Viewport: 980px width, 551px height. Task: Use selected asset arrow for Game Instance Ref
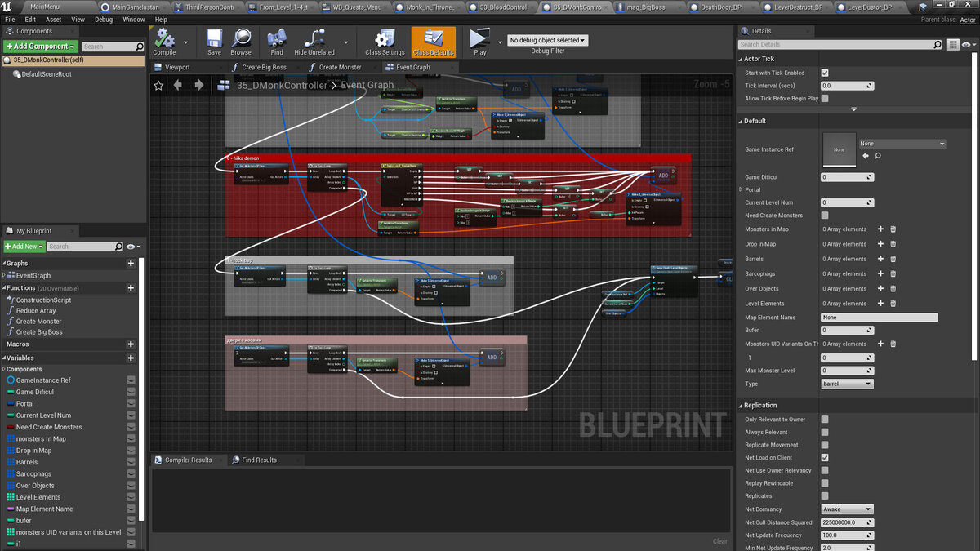(866, 155)
